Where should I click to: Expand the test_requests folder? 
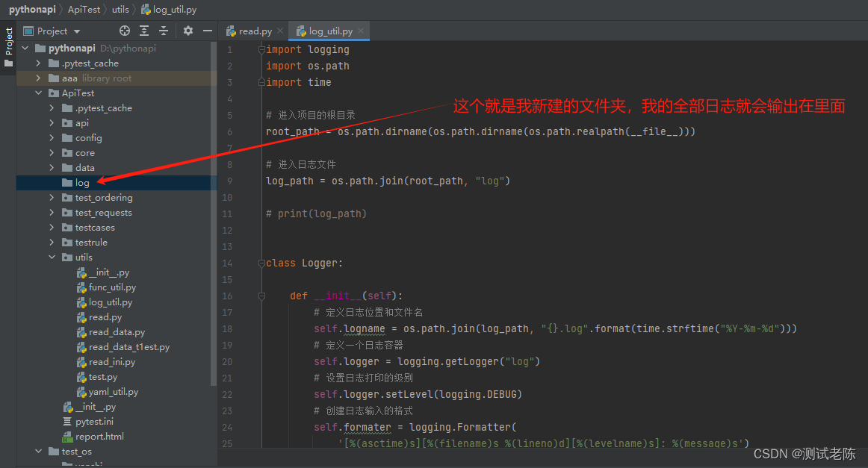point(52,213)
